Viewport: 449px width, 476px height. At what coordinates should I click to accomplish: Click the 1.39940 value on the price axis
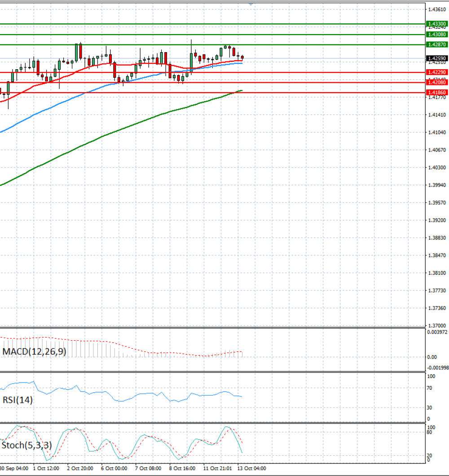click(x=437, y=185)
